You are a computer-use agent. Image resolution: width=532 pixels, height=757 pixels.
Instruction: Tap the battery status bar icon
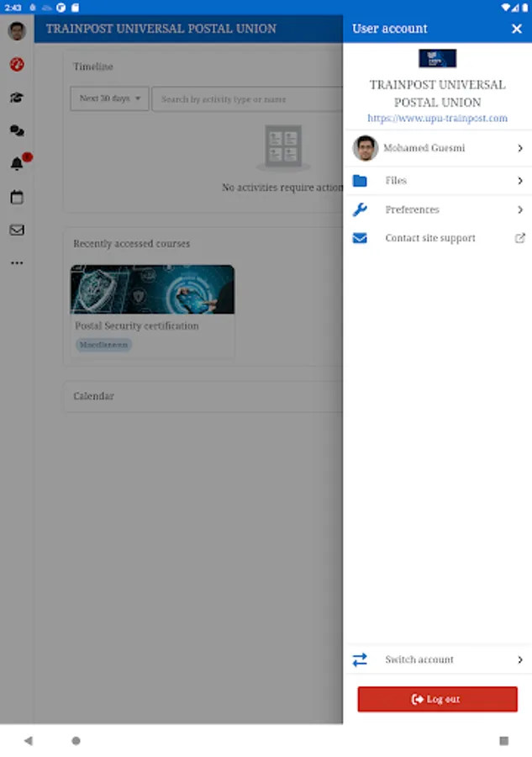[524, 8]
